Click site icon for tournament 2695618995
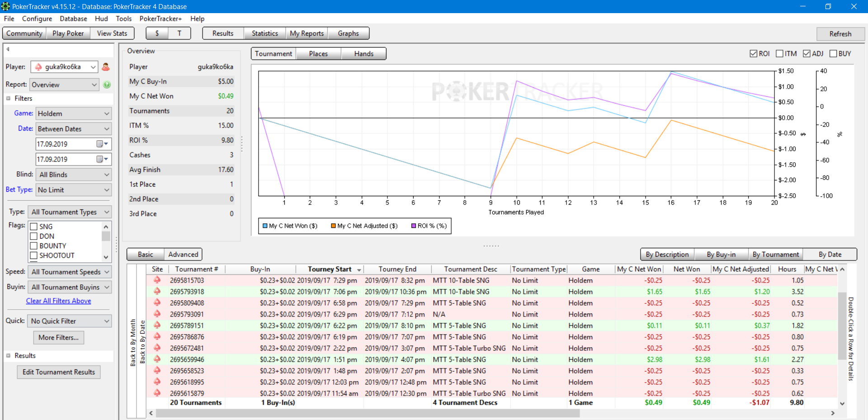The height and width of the screenshot is (420, 868). pyautogui.click(x=157, y=382)
